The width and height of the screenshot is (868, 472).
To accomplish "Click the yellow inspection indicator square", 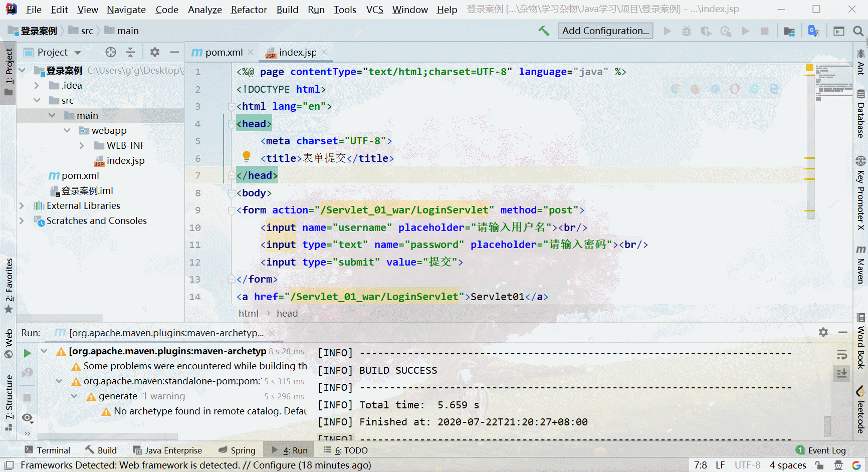I will click(809, 67).
